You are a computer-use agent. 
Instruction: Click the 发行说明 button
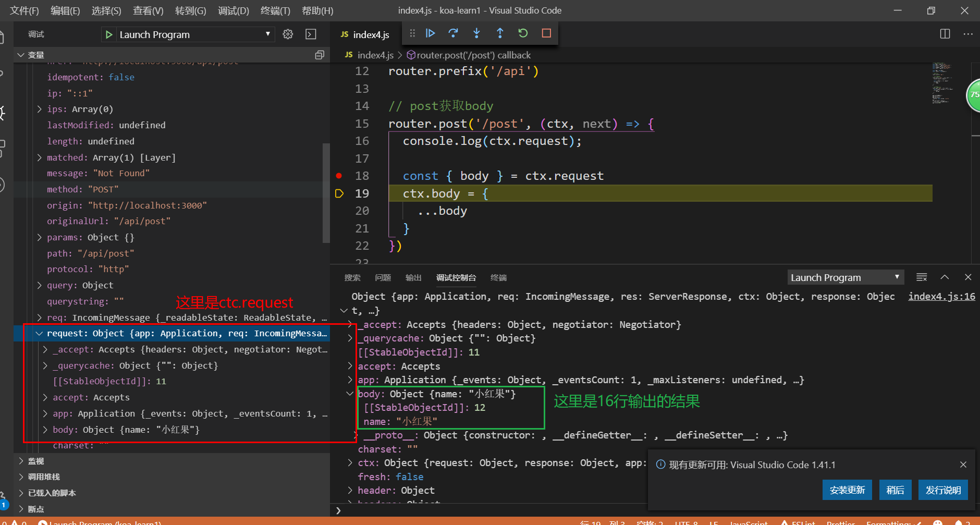click(x=943, y=490)
